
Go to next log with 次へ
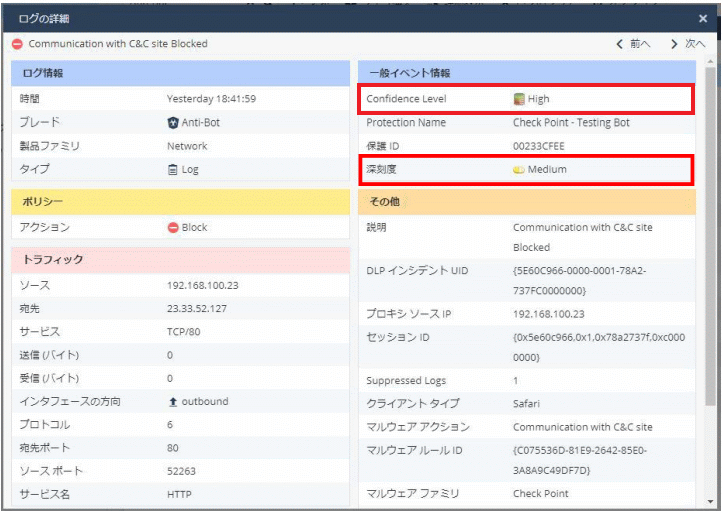(688, 44)
